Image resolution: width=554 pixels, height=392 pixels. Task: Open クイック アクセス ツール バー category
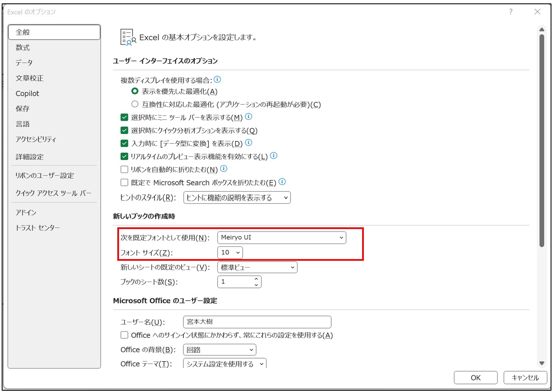[x=54, y=193]
